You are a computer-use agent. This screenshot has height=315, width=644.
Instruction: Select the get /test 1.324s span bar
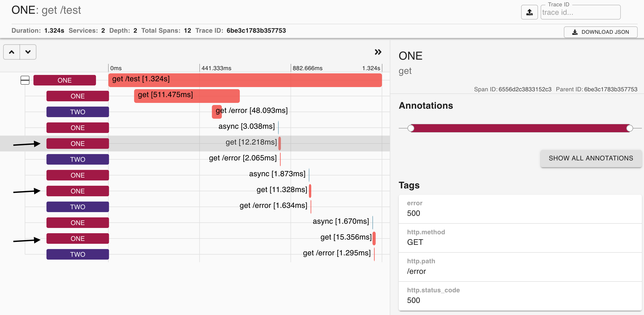[x=245, y=80]
